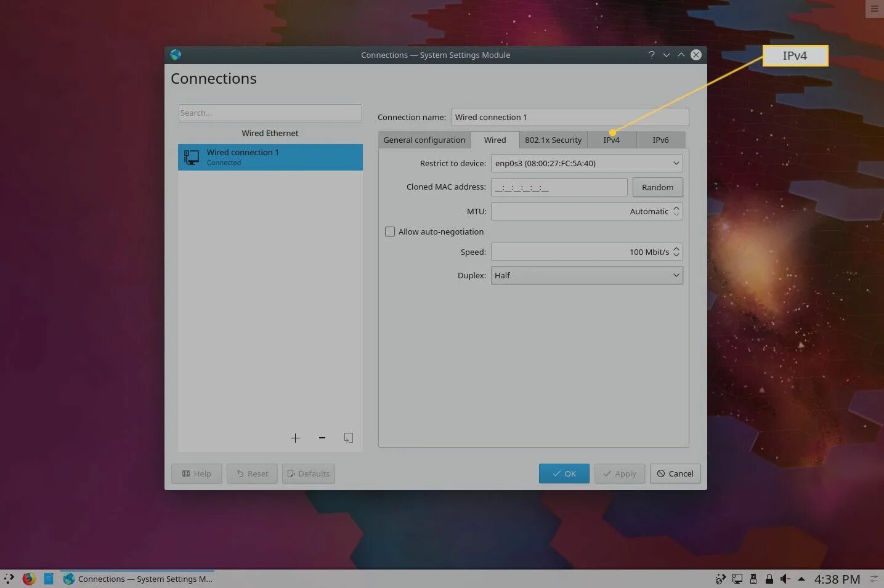Viewport: 884px width, 588px height.
Task: Open the IPv4 tab
Action: pos(611,140)
